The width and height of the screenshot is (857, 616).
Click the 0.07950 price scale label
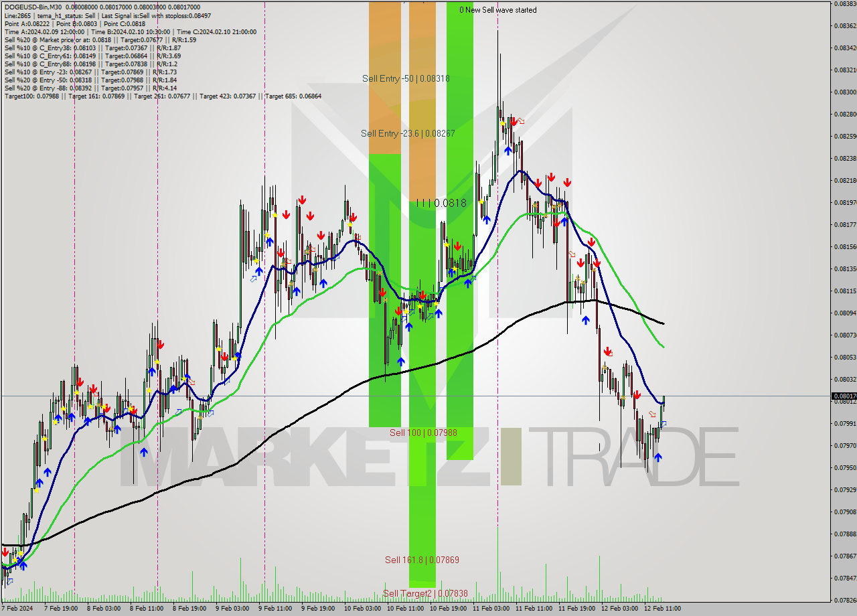(x=844, y=467)
